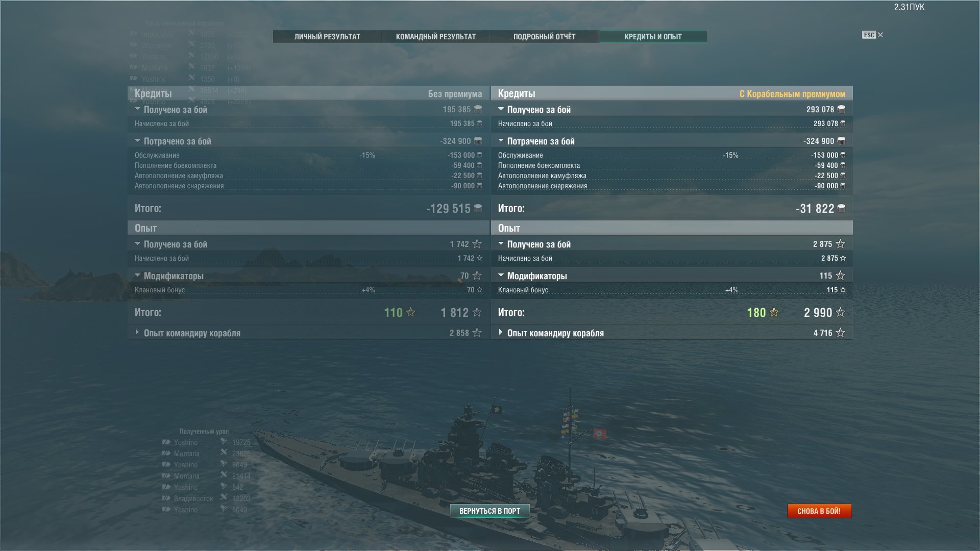
Task: Click the star icon next to 4 716
Action: tap(840, 333)
